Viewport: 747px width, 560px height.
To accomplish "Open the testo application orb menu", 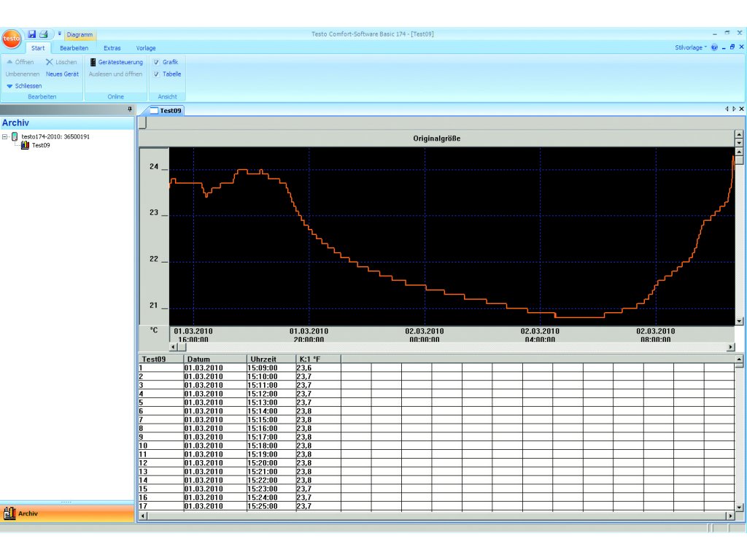I will pyautogui.click(x=12, y=39).
